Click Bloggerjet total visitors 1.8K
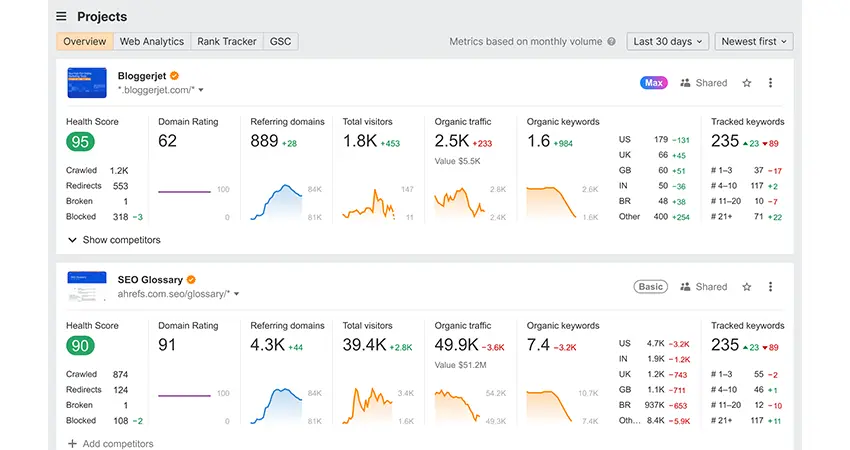This screenshot has width=850, height=450. [x=359, y=141]
